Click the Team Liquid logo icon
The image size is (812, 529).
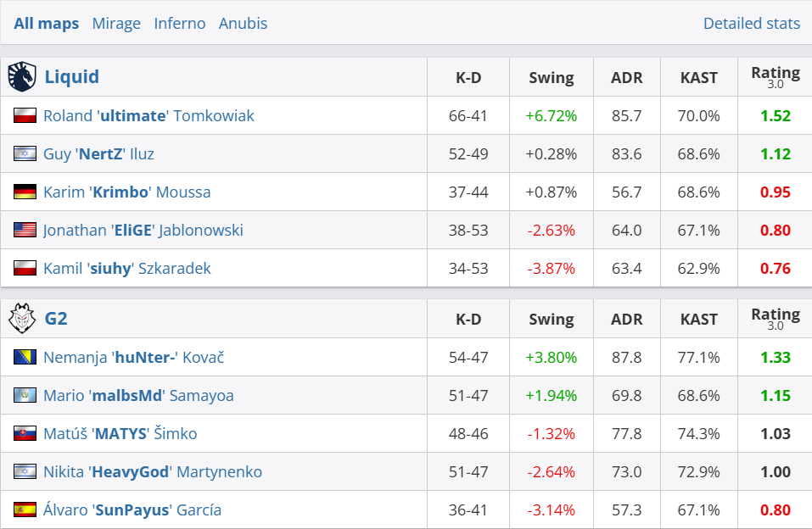click(23, 77)
